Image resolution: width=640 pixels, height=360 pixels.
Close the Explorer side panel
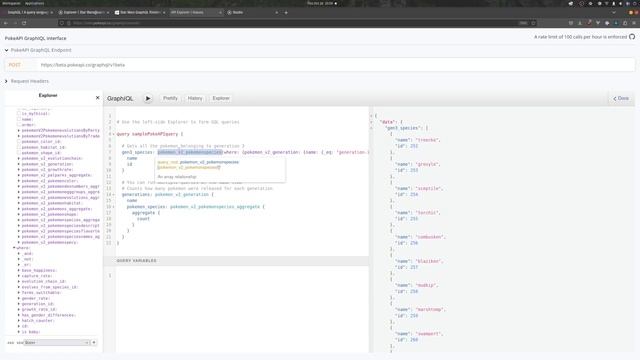coord(98,98)
